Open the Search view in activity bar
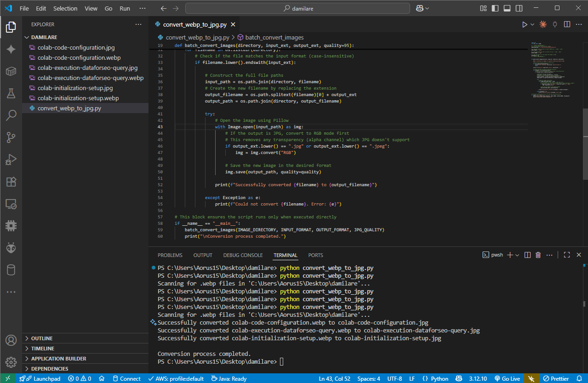The width and height of the screenshot is (588, 383). click(11, 115)
